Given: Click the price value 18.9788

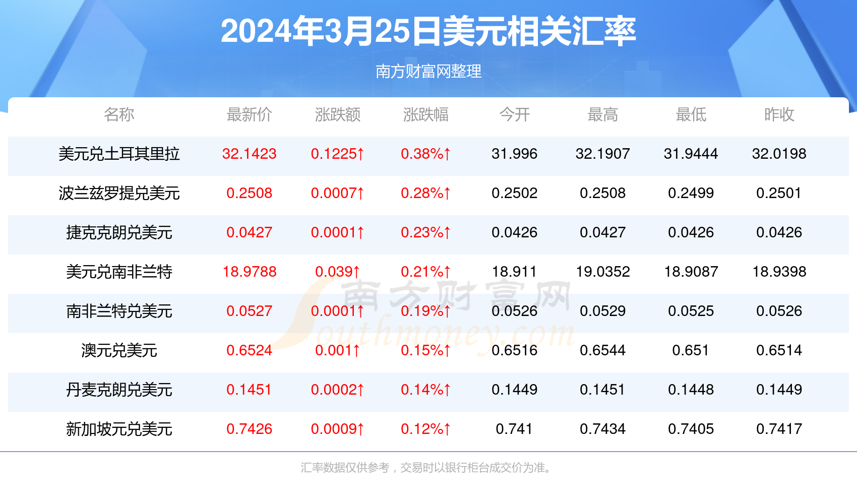Looking at the screenshot, I should pos(250,272).
